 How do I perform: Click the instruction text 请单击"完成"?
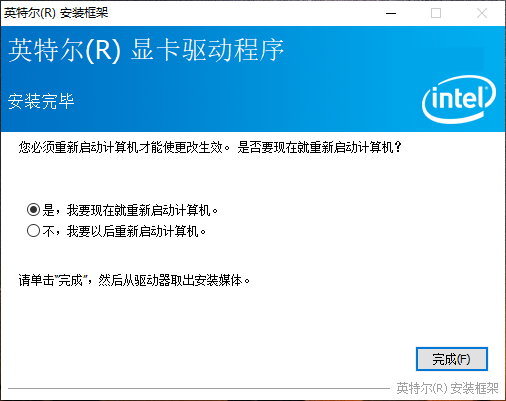(53, 280)
